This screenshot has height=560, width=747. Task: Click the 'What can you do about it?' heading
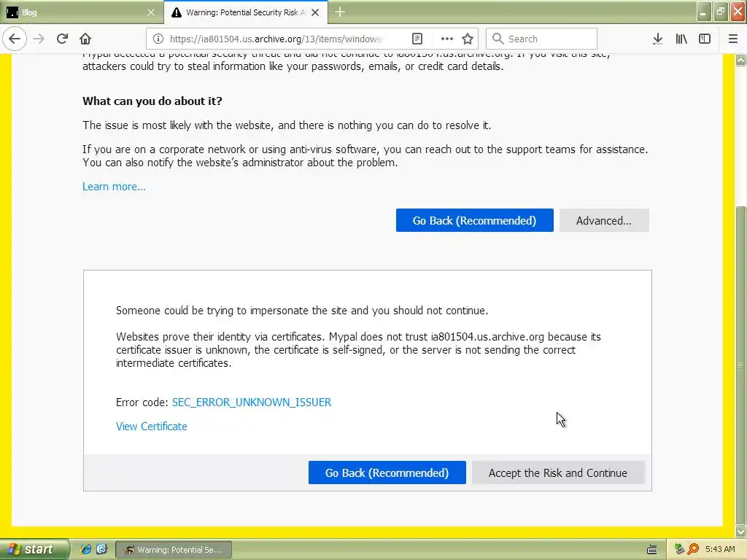click(152, 101)
